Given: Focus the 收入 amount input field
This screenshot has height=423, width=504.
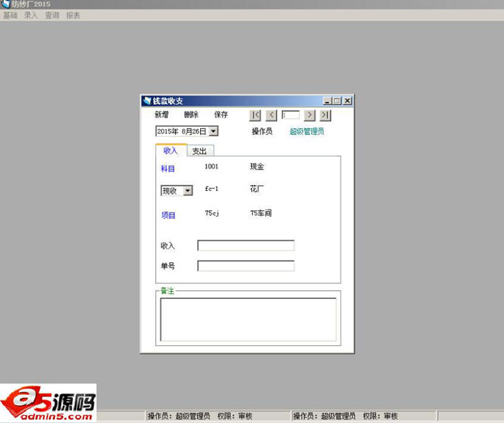Looking at the screenshot, I should pyautogui.click(x=246, y=245).
